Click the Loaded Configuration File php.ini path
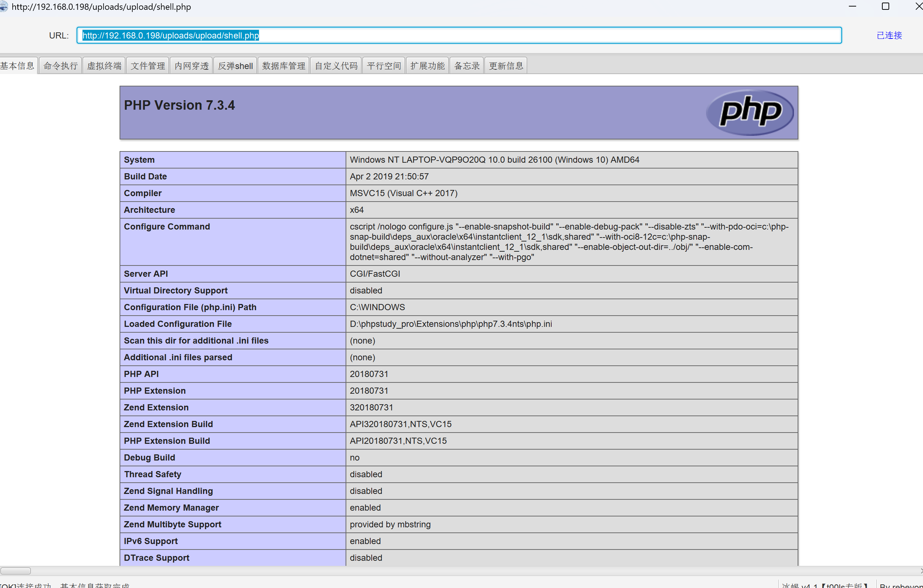This screenshot has height=588, width=923. (x=451, y=324)
